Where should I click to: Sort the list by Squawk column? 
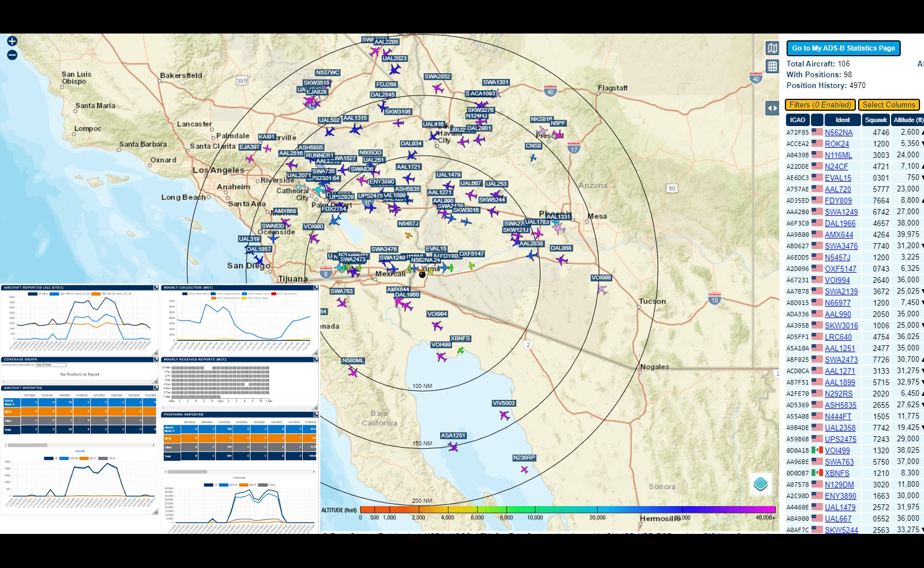(876, 120)
